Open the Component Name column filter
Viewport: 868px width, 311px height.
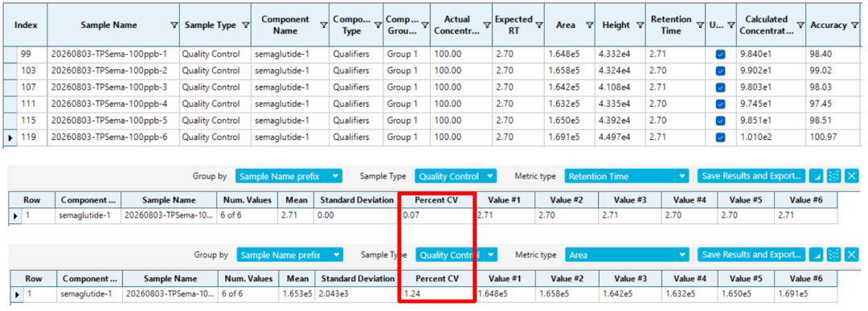tap(324, 26)
